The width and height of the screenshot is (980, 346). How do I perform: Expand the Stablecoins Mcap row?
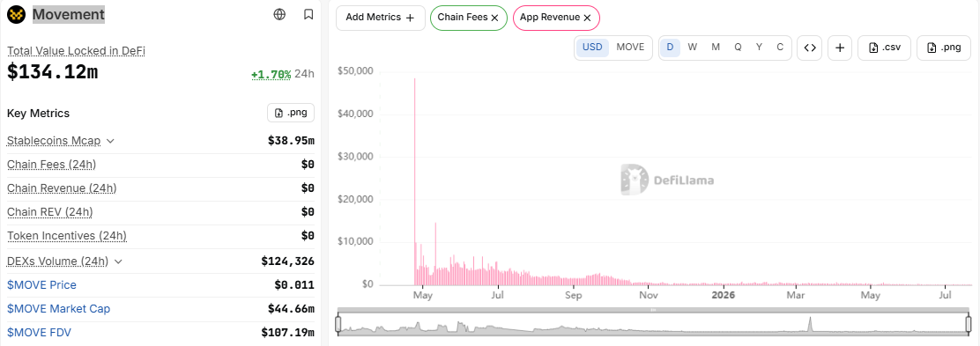coord(111,141)
